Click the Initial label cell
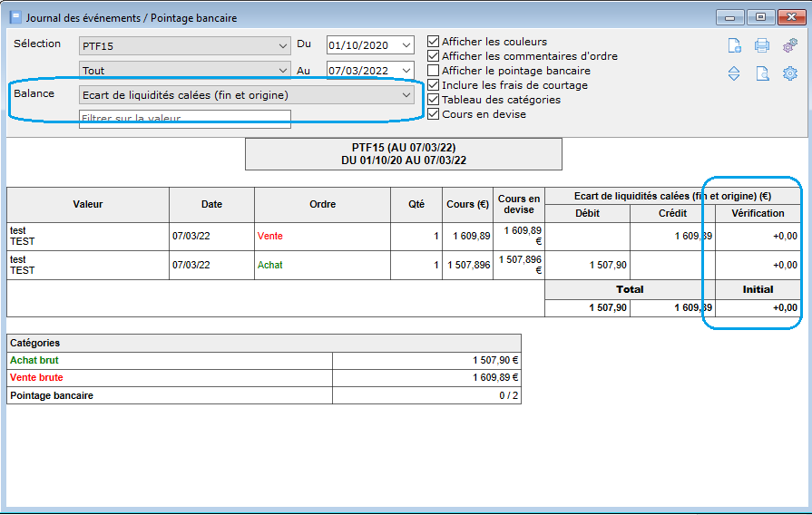This screenshot has width=812, height=515. (758, 290)
